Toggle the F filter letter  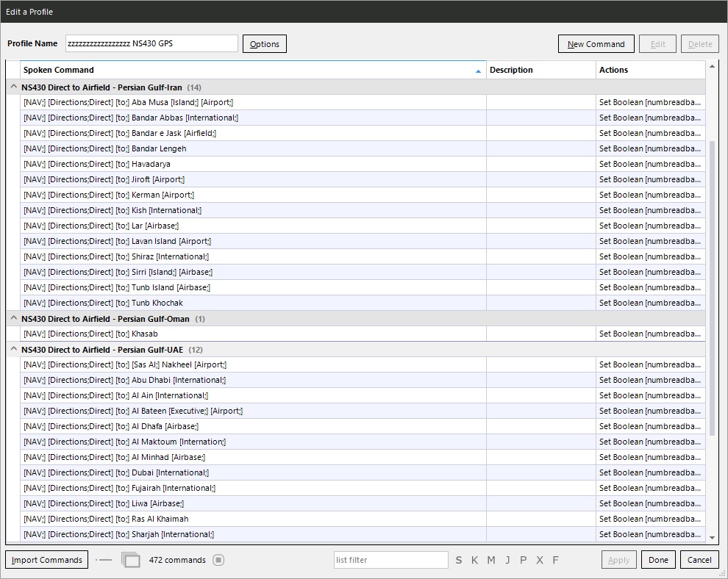(556, 560)
